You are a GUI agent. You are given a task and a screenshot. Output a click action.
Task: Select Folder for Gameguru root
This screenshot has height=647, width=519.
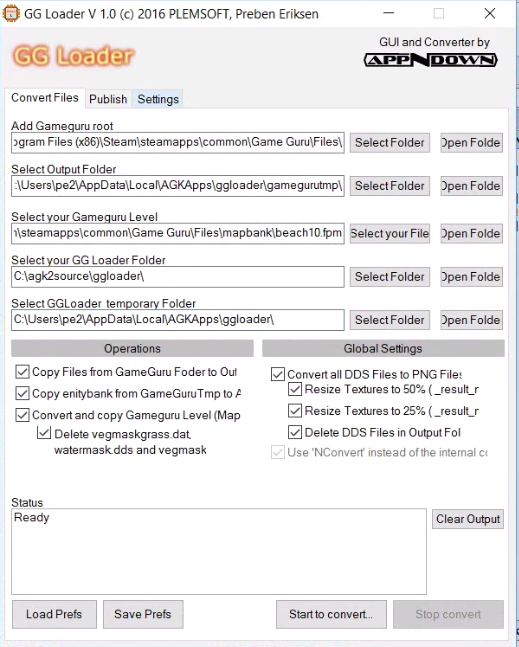tap(390, 143)
